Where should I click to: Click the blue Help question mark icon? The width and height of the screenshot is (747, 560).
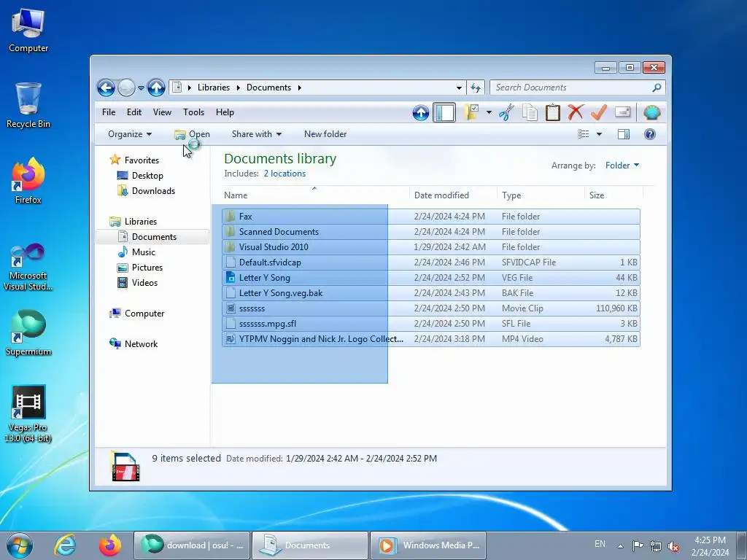coord(650,134)
